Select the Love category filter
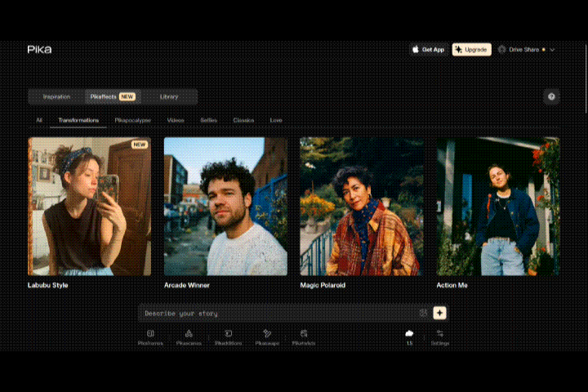 point(276,120)
